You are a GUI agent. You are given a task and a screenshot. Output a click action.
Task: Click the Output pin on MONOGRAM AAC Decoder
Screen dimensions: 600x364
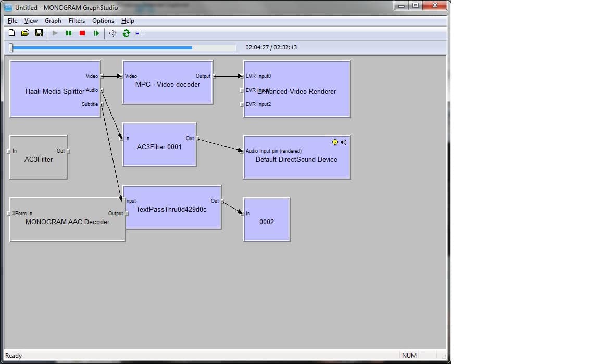126,213
